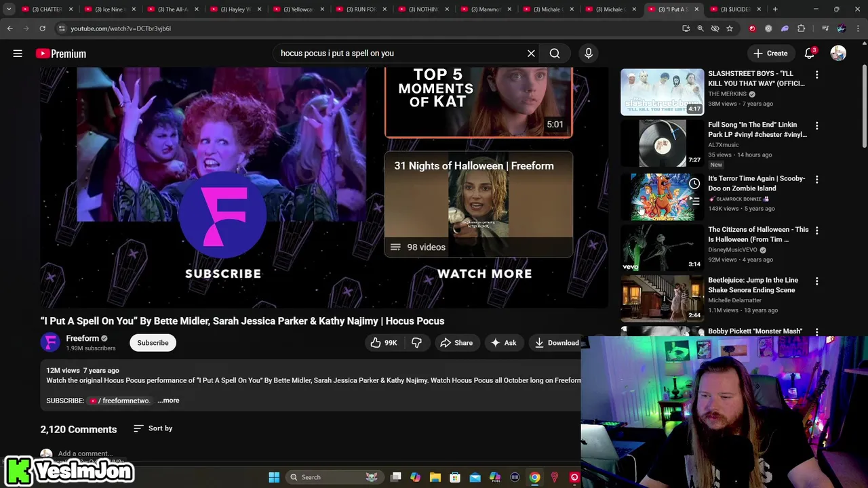The height and width of the screenshot is (488, 868).
Task: Switch to the Ice Nine tab
Action: [109, 9]
